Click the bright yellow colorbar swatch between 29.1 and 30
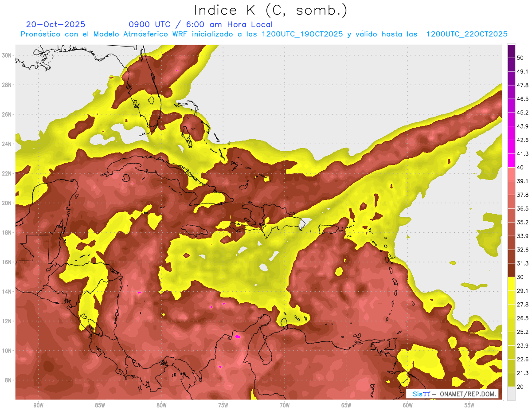This screenshot has width=532, height=411. (x=511, y=284)
